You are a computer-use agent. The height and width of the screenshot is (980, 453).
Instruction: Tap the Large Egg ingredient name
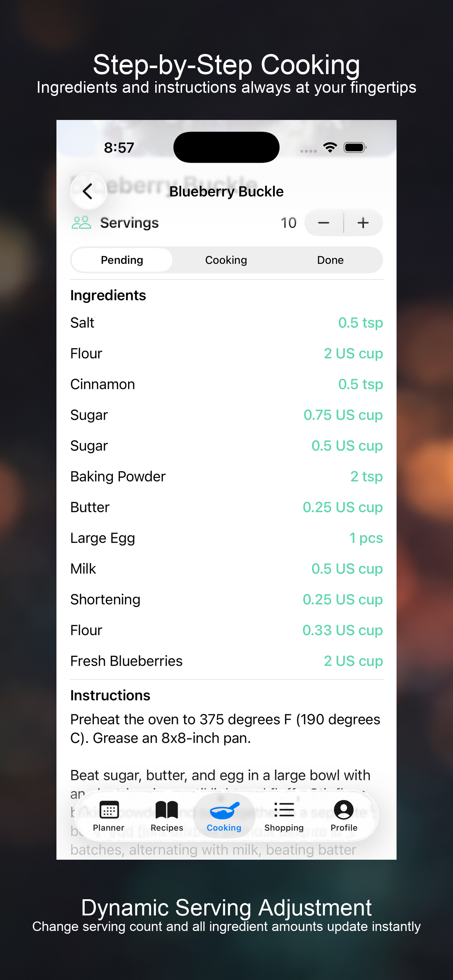(x=103, y=538)
